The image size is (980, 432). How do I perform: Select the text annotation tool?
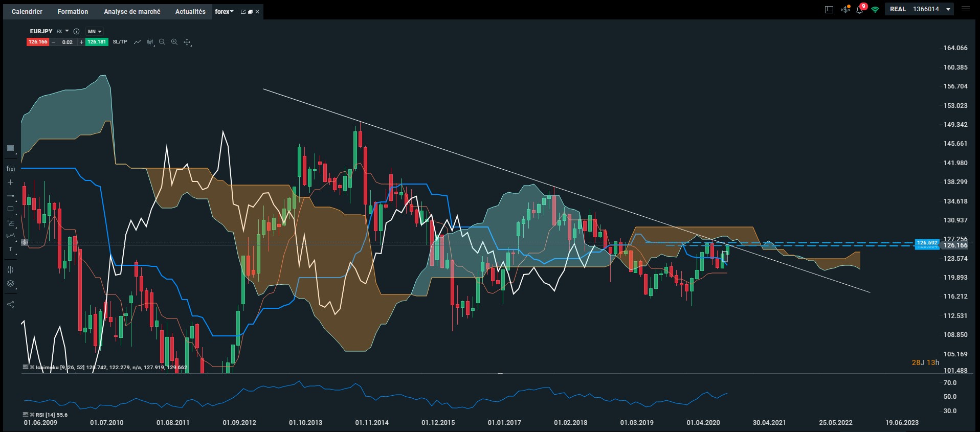point(10,249)
